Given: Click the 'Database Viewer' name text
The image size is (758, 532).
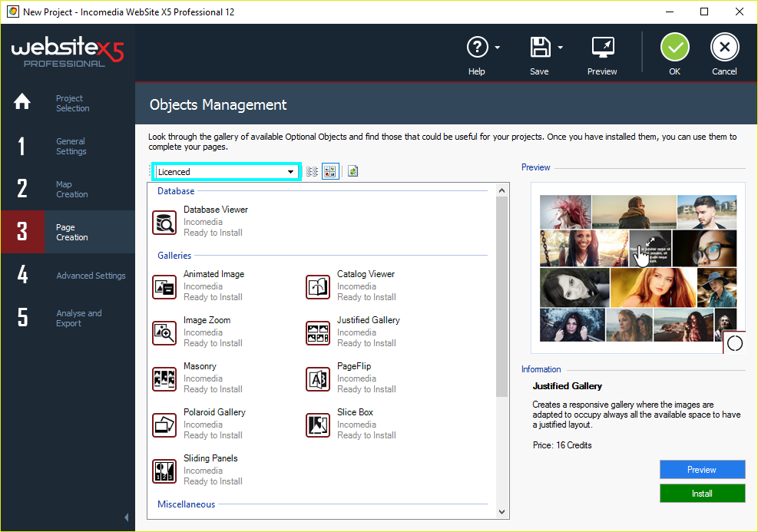Looking at the screenshot, I should point(216,210).
